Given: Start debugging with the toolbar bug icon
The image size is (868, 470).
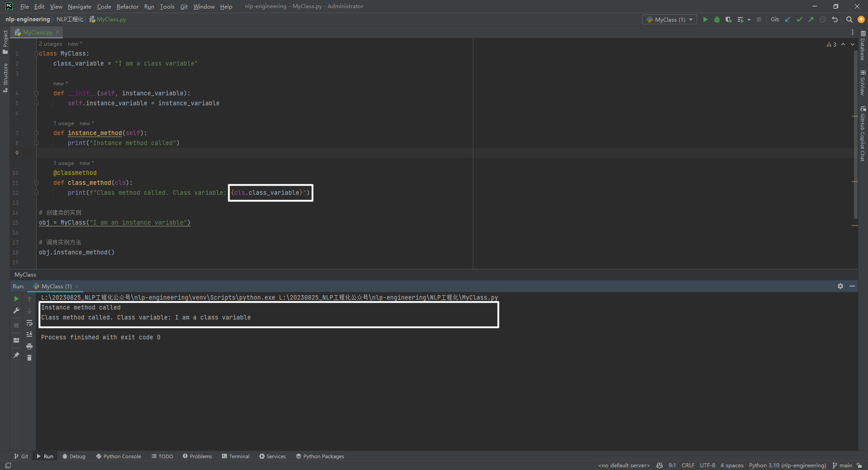Looking at the screenshot, I should pos(717,19).
